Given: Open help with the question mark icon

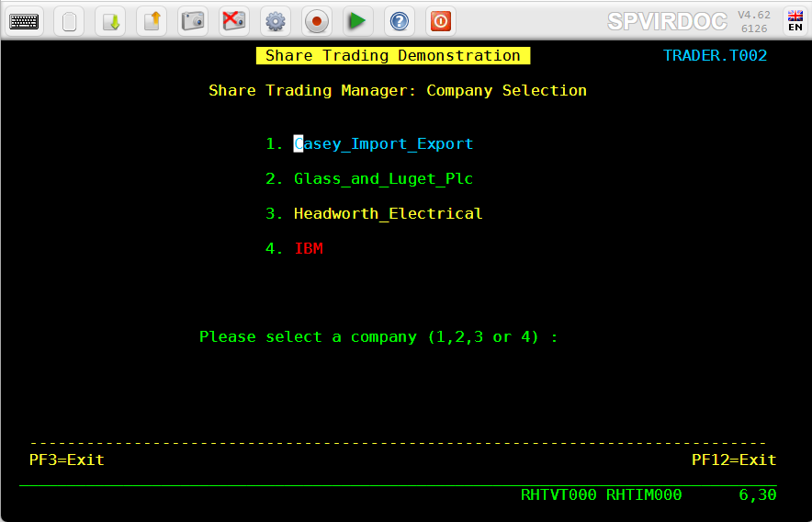Looking at the screenshot, I should point(400,21).
